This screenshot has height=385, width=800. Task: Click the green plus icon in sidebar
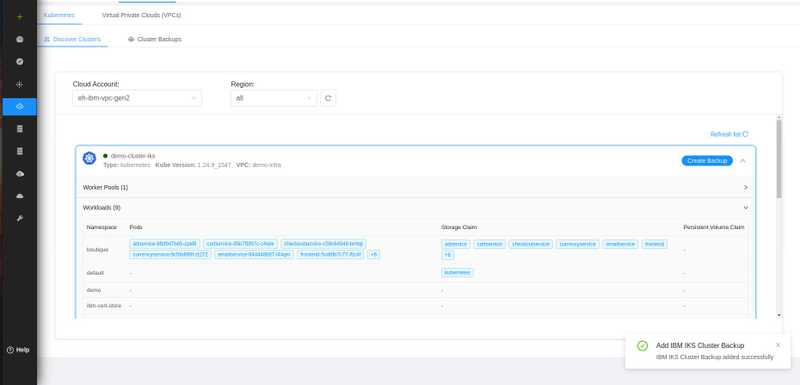(19, 17)
